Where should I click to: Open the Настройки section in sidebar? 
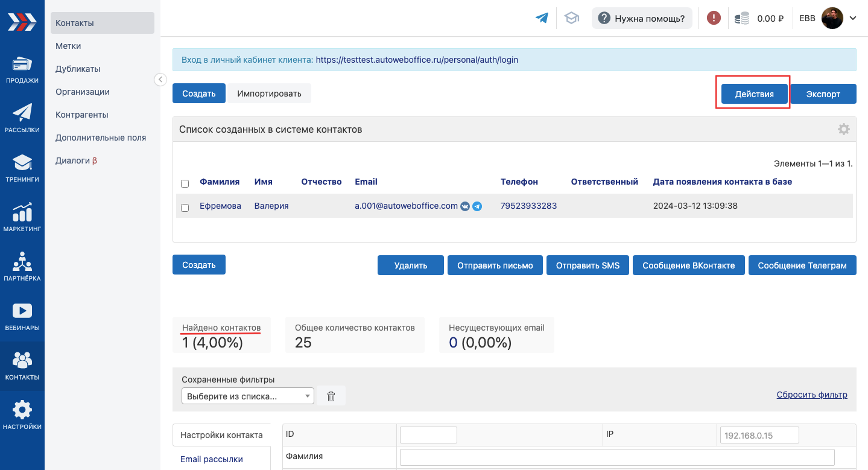click(22, 416)
